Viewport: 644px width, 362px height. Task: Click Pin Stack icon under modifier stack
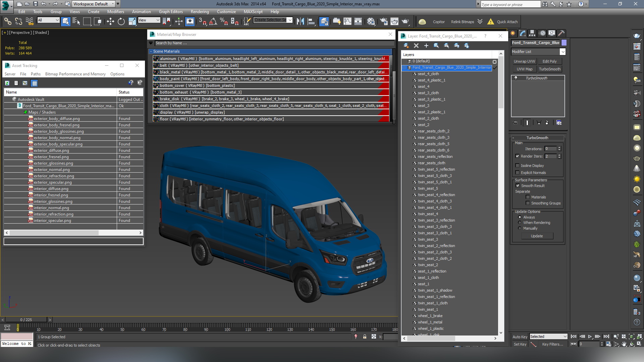(x=516, y=123)
